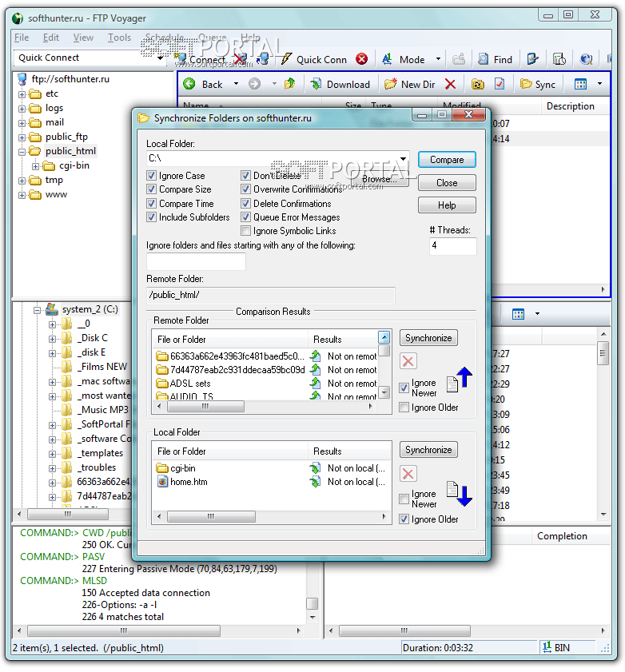Image resolution: width=625 pixels, height=672 pixels.
Task: Open the Mode dropdown arrow
Action: click(x=438, y=58)
